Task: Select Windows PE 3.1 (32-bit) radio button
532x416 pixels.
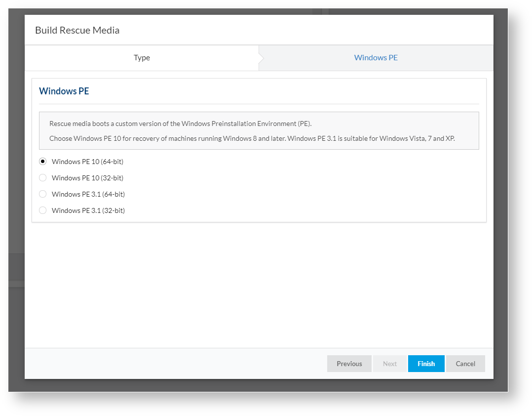Action: [x=43, y=210]
